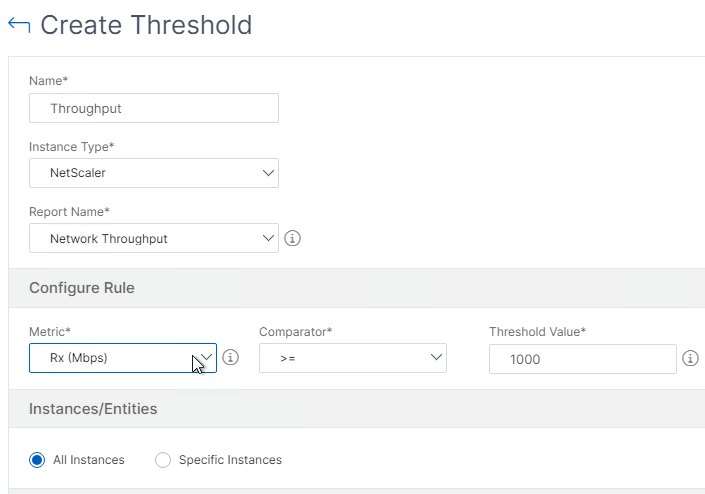
Task: Select the Create Threshold page title
Action: coord(146,25)
